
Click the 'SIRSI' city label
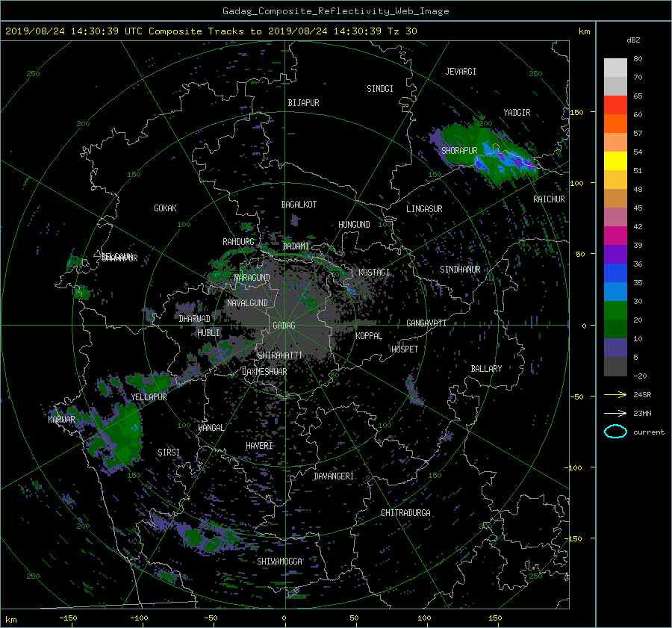coord(169,453)
